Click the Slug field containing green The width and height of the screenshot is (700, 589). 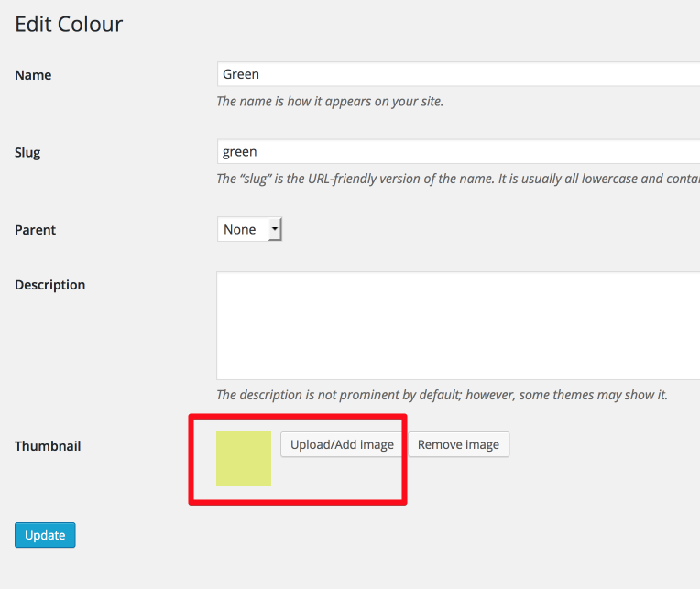tap(458, 152)
